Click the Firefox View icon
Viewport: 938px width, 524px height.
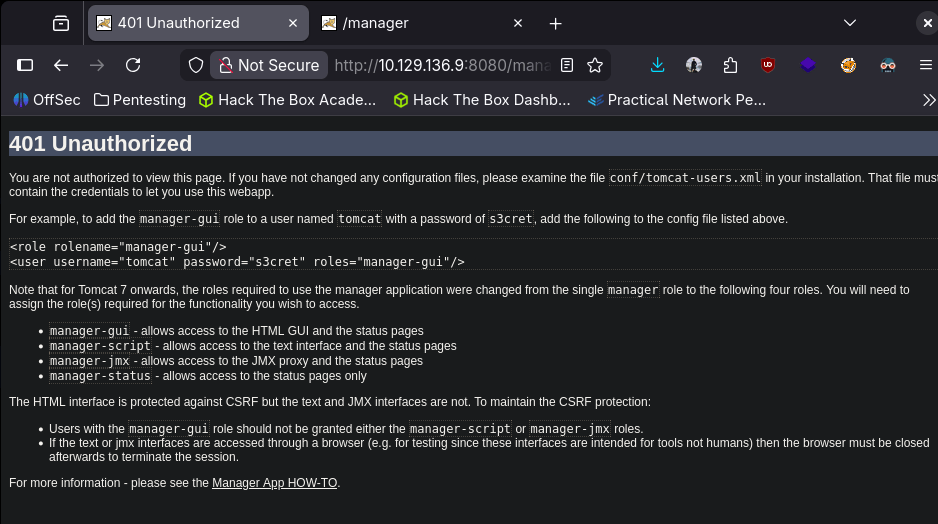61,23
